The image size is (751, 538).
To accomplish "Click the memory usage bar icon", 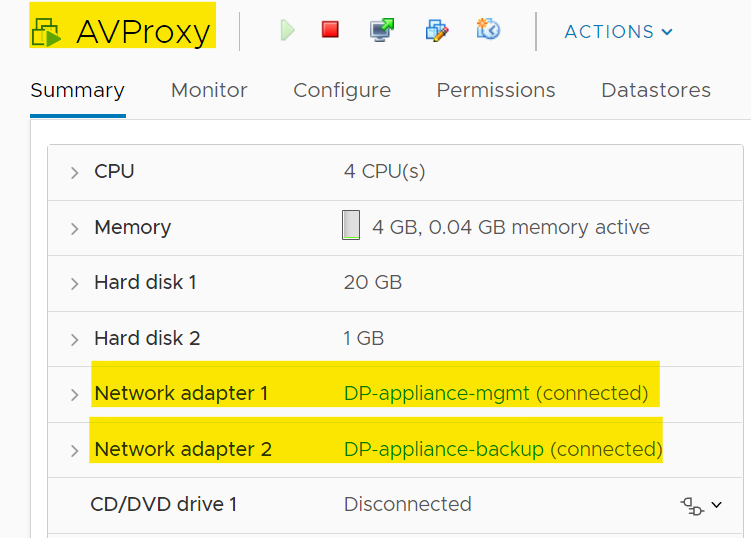I will pos(351,226).
